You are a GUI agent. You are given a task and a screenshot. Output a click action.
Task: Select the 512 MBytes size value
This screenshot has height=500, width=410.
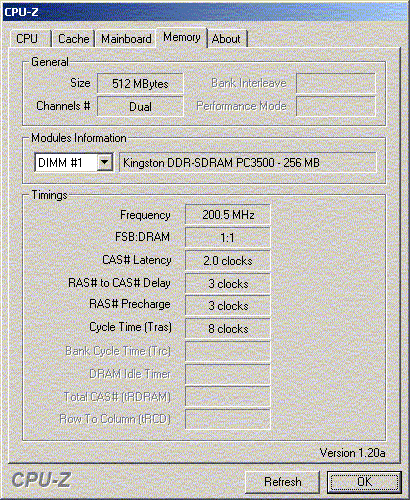[x=140, y=84]
